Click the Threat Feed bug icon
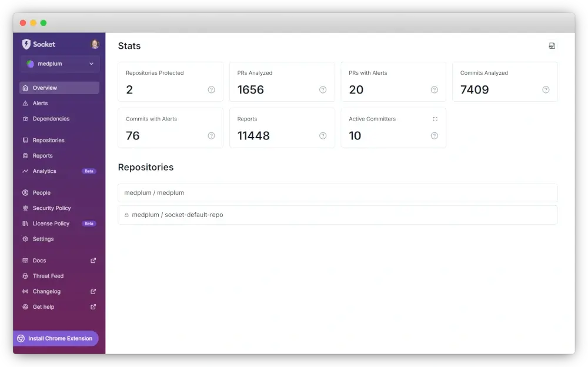The image size is (588, 367). [25, 276]
